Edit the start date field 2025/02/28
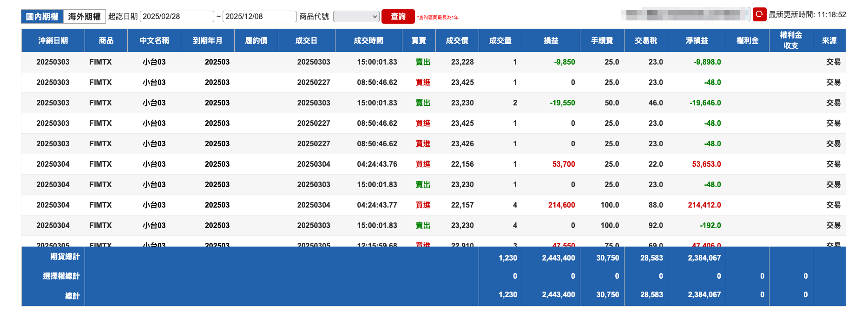Image resolution: width=868 pixels, height=319 pixels. point(177,16)
